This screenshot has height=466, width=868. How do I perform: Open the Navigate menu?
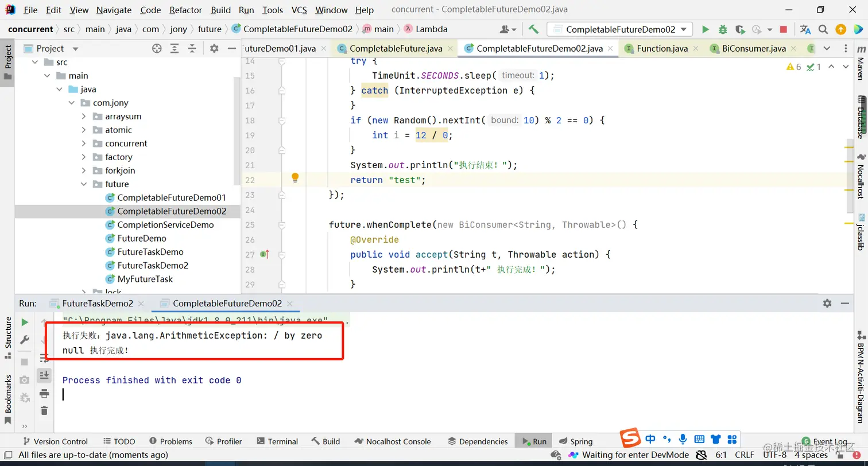pos(114,10)
